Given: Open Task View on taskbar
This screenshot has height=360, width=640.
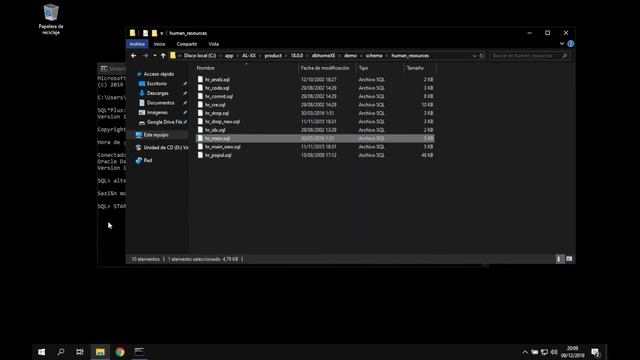Looking at the screenshot, I should click(x=80, y=352).
